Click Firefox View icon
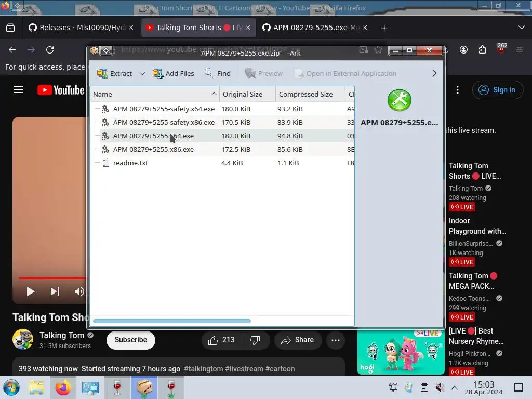Image resolution: width=532 pixels, height=399 pixels. (x=10, y=28)
